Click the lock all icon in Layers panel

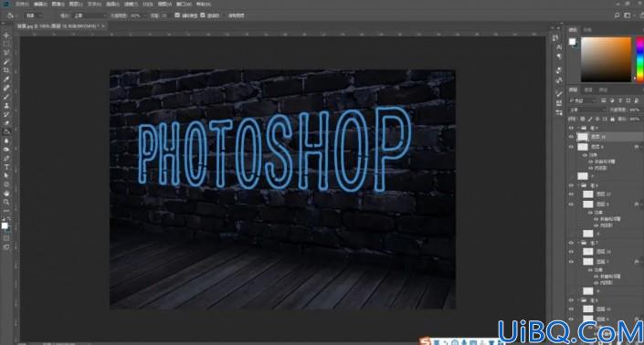[612, 119]
